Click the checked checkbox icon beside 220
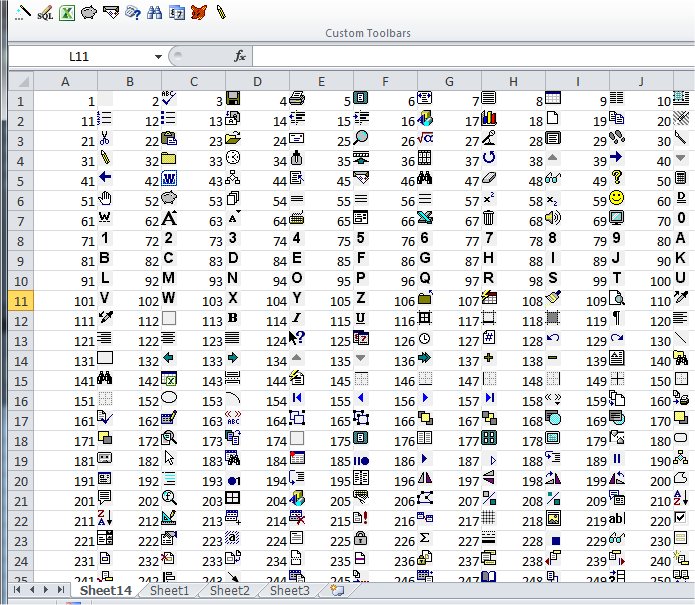This screenshot has width=695, height=605. [x=681, y=517]
